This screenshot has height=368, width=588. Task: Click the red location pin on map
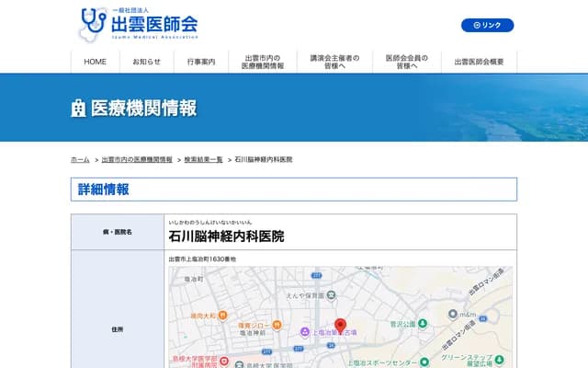click(340, 326)
